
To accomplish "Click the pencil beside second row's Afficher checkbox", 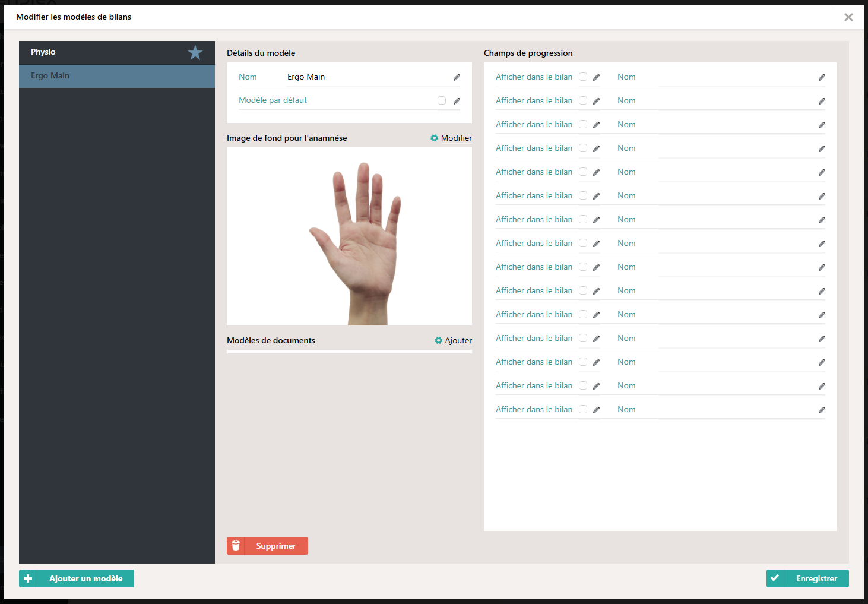I will click(596, 101).
